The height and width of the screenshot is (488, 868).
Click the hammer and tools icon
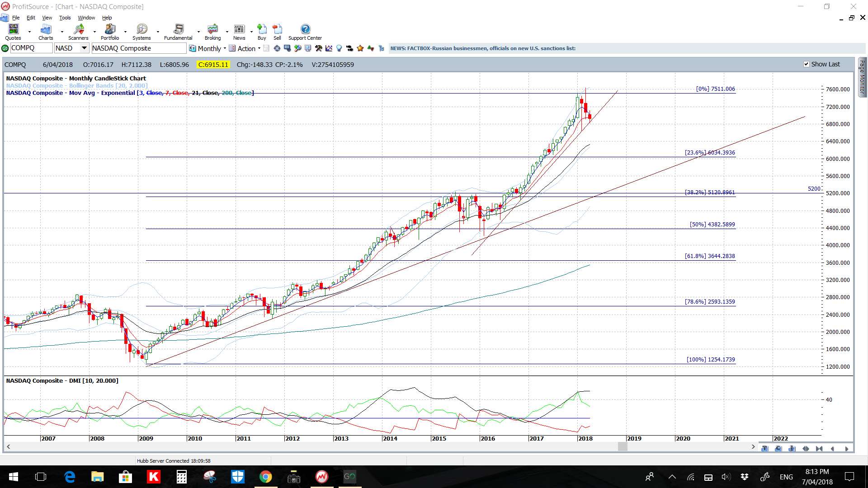318,48
